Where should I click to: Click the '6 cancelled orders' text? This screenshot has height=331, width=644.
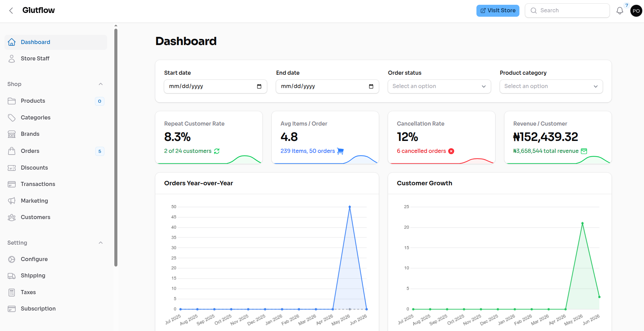click(x=421, y=151)
